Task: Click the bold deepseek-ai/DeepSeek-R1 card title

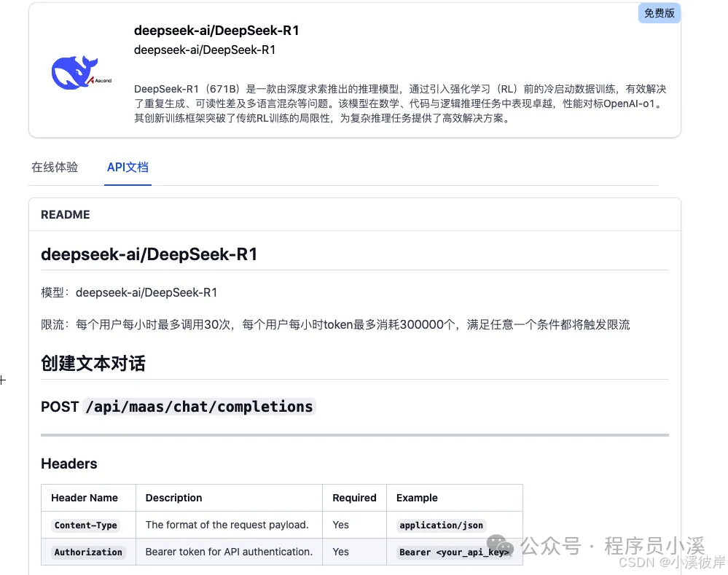Action: pos(216,31)
